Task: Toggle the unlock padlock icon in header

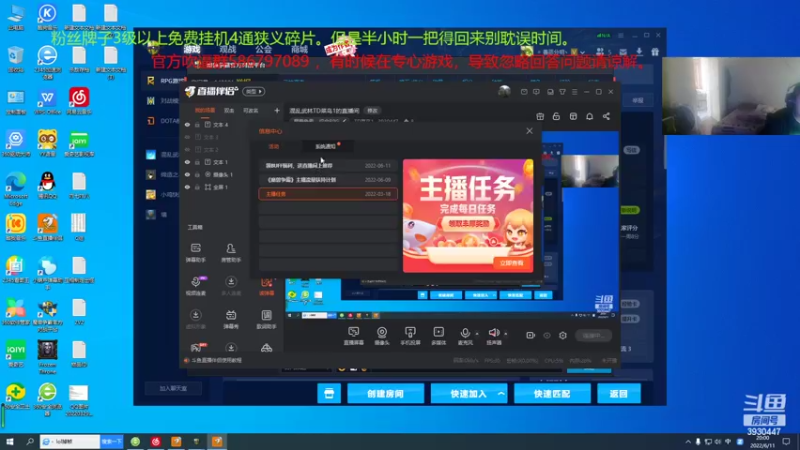Action: (x=556, y=116)
